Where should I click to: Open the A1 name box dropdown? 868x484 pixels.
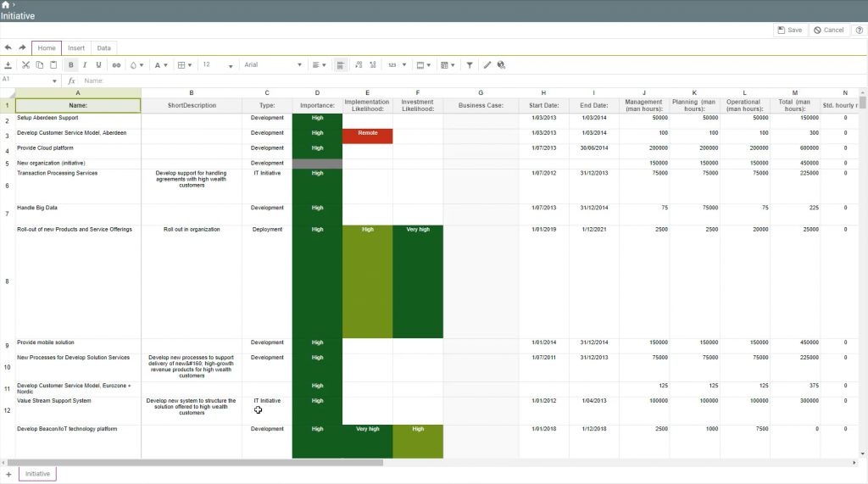point(54,81)
